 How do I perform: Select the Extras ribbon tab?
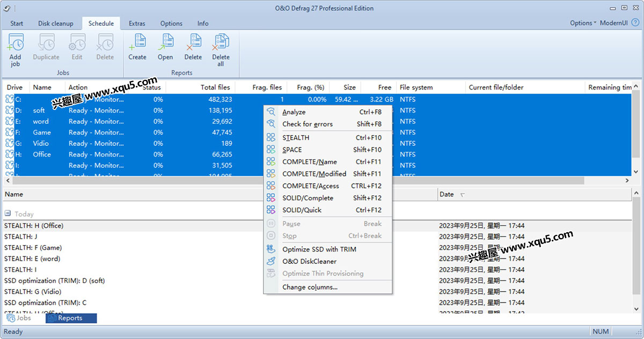point(137,24)
